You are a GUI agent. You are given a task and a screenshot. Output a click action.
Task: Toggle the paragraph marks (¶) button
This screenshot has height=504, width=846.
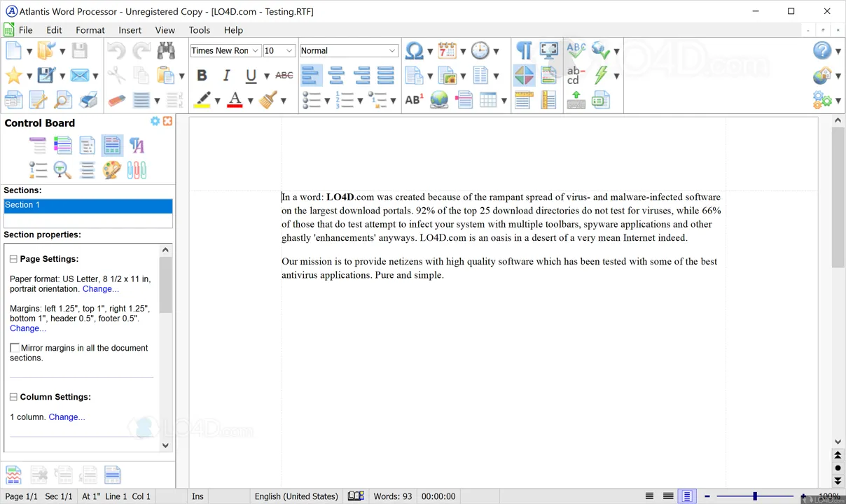[x=524, y=50]
